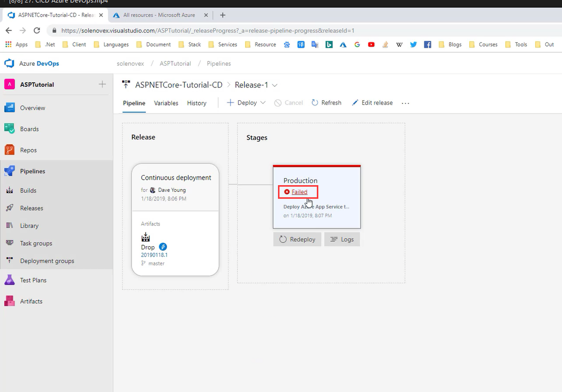Image resolution: width=562 pixels, height=392 pixels.
Task: Open the Logs button under Production
Action: pos(342,239)
